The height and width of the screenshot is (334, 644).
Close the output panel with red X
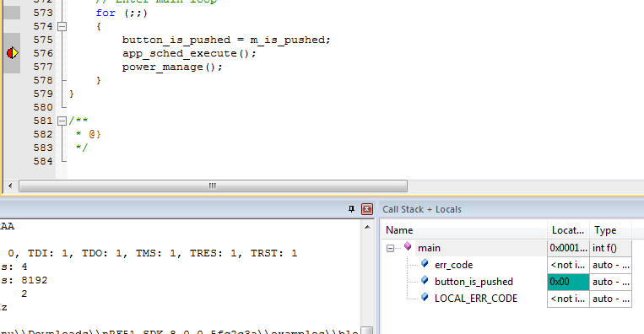[367, 209]
